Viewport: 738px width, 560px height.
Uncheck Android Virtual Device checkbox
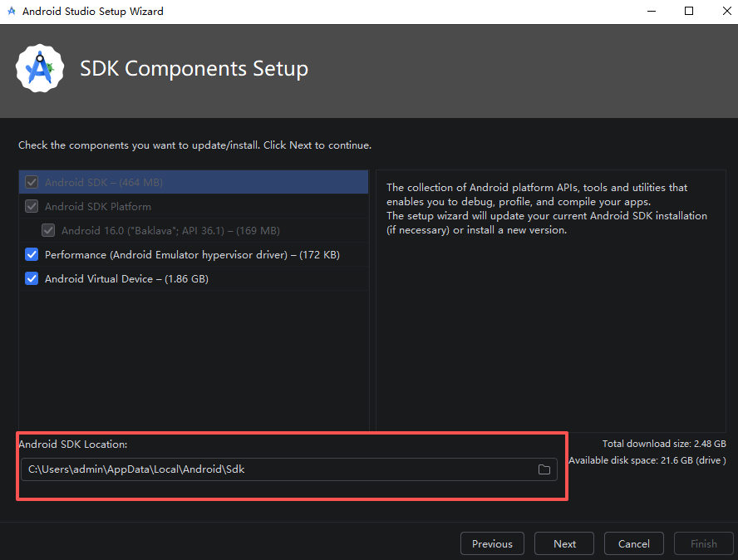tap(32, 278)
